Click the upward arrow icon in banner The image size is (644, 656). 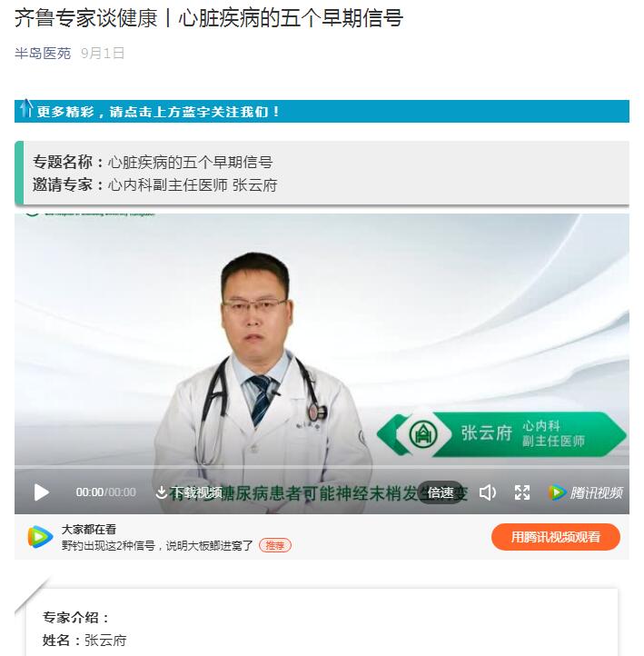coord(26,108)
